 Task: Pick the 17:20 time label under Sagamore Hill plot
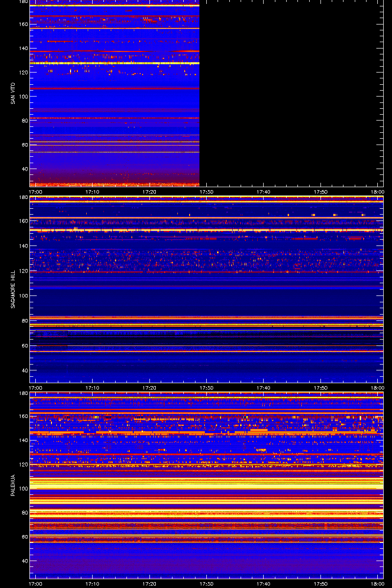150,388
